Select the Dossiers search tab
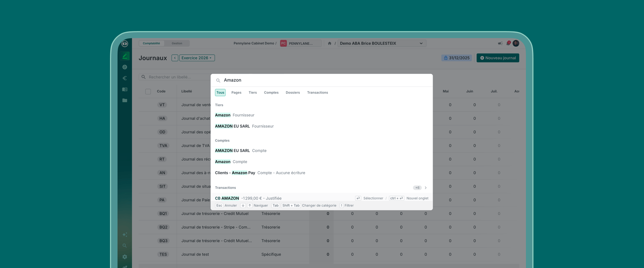The height and width of the screenshot is (268, 644). tap(293, 93)
